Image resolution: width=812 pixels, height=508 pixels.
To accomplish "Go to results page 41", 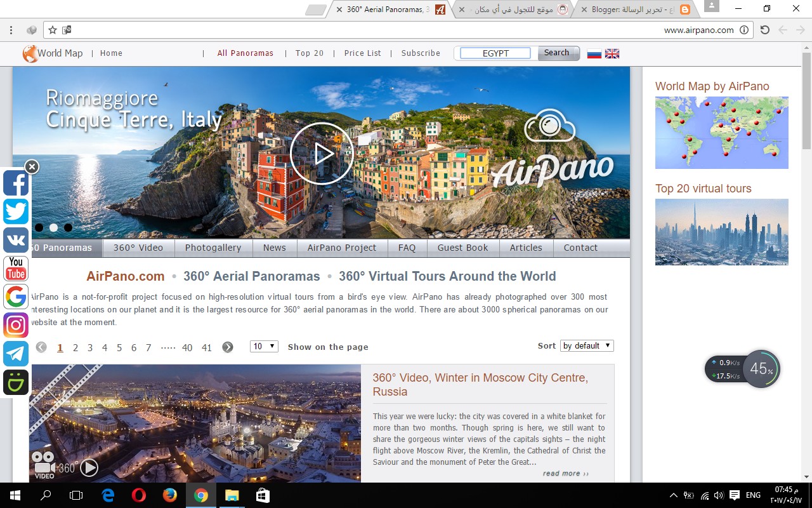I will coord(207,348).
